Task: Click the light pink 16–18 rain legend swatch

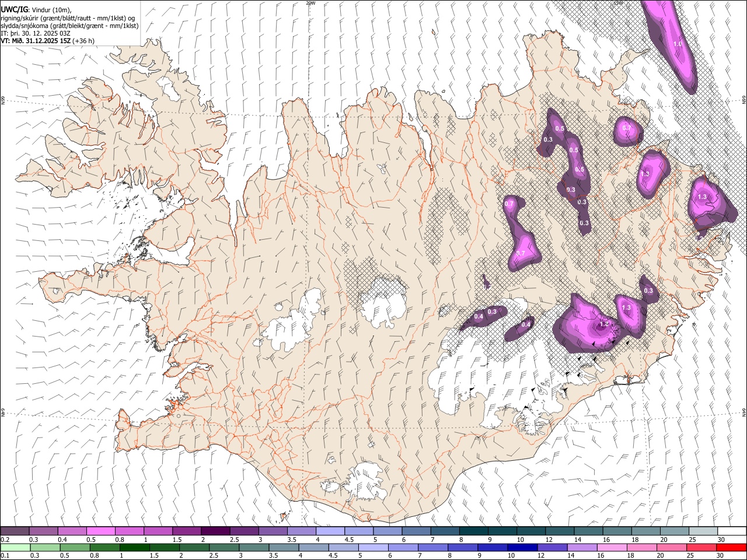Action: click(612, 547)
